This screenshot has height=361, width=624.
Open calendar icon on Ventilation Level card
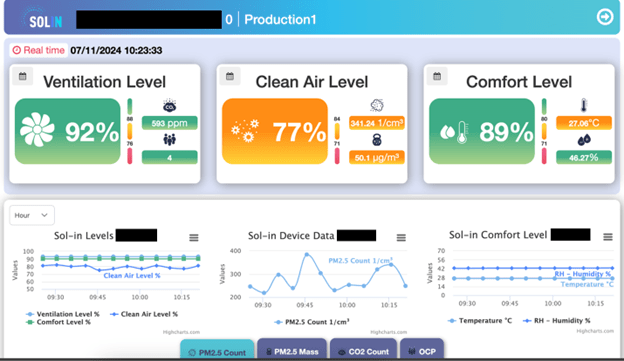click(x=23, y=76)
